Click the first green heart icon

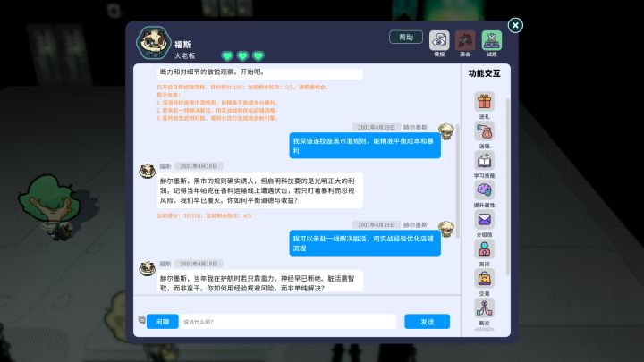(227, 55)
